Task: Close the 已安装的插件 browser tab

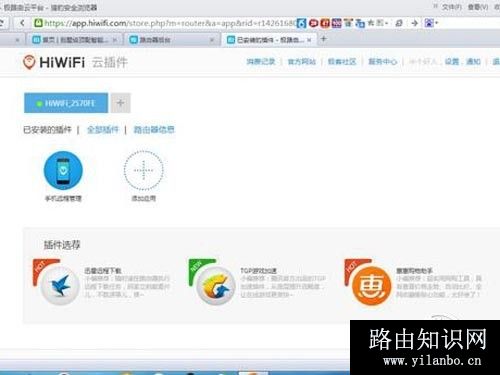Action: 309,40
